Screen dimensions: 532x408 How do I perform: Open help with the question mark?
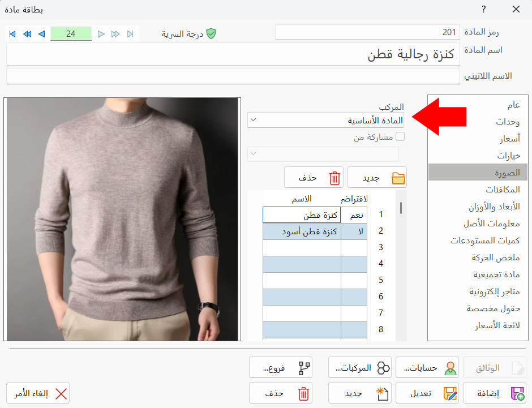(484, 9)
